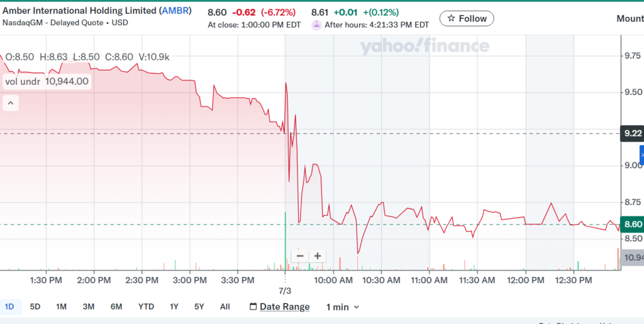644x324 pixels.
Task: Select the 5Y time range
Action: (199, 307)
